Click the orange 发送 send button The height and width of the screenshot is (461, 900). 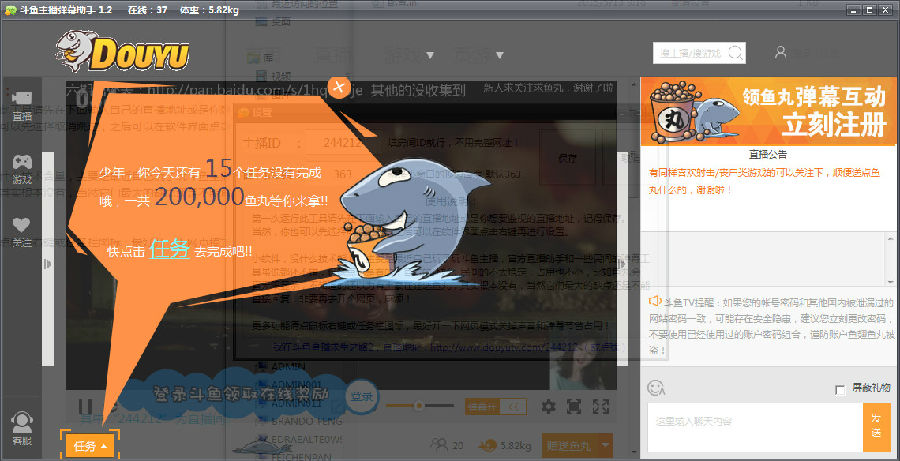(x=876, y=427)
